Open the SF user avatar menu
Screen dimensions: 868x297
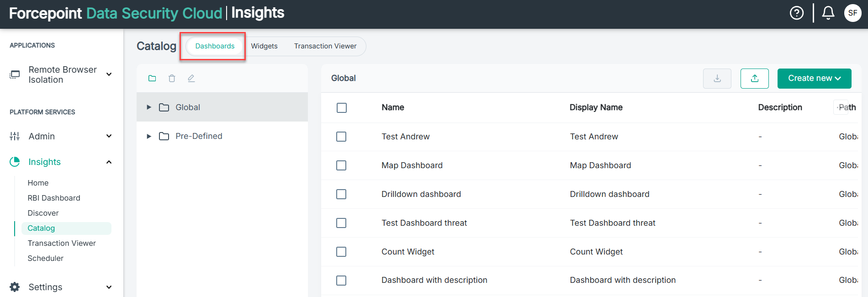point(852,13)
